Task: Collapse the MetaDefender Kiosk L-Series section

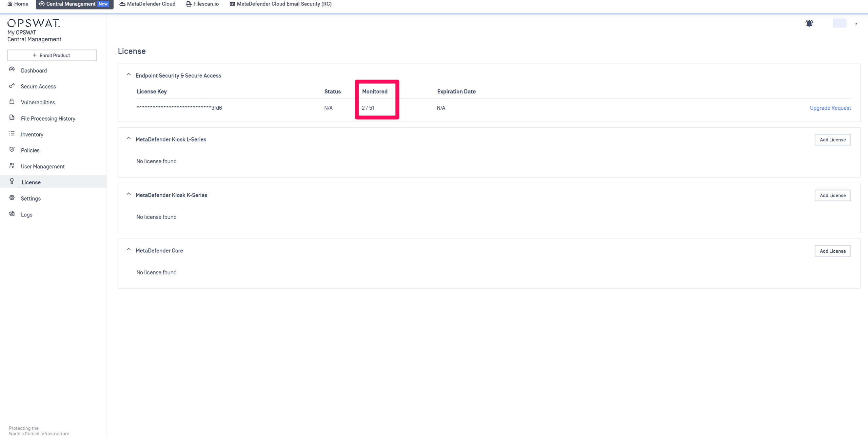Action: [x=129, y=139]
